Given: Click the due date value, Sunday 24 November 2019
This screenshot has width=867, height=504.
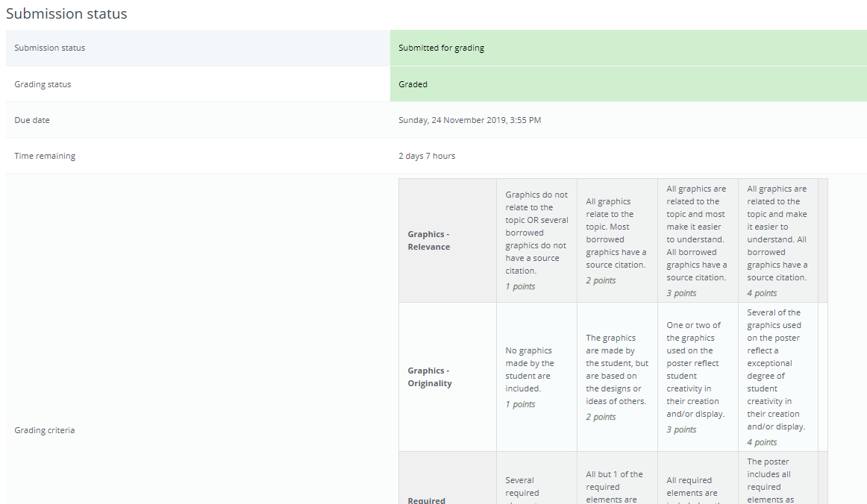Looking at the screenshot, I should point(469,120).
